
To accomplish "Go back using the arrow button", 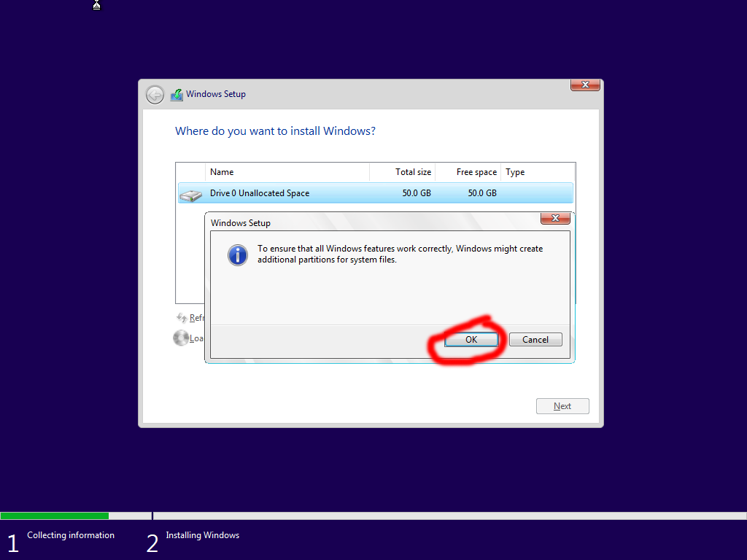I will click(x=155, y=95).
